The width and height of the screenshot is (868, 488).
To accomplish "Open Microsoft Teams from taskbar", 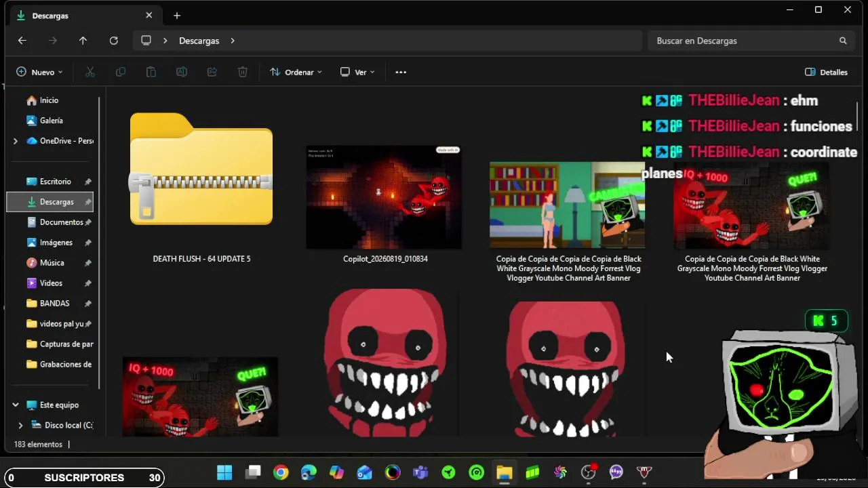I will coord(420,472).
